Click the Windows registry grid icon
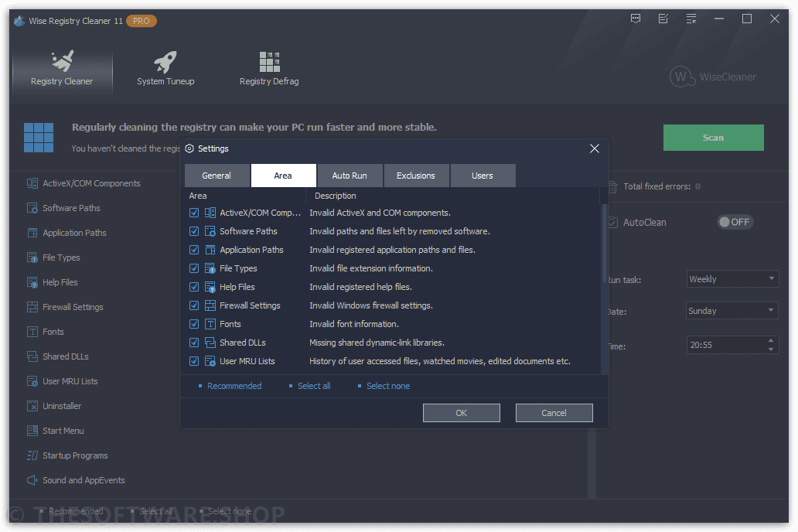The width and height of the screenshot is (798, 532). 39,138
